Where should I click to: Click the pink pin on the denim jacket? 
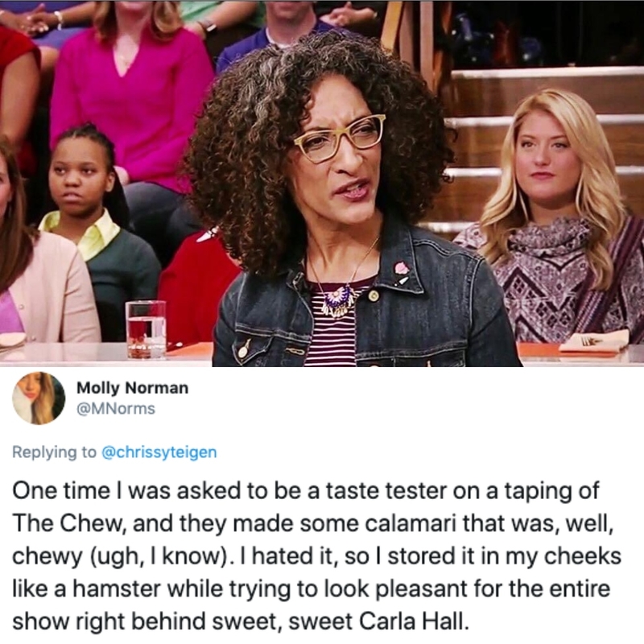pyautogui.click(x=402, y=269)
